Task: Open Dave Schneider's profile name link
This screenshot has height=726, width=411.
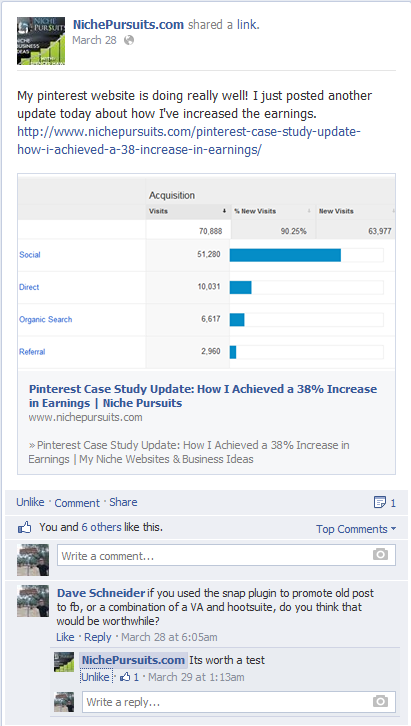Action: click(101, 593)
